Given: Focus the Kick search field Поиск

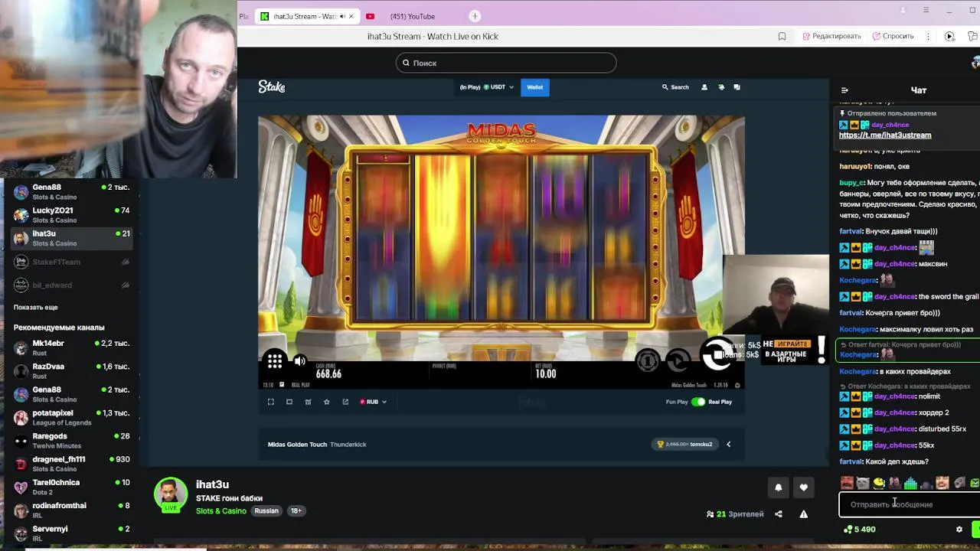Looking at the screenshot, I should [x=506, y=63].
